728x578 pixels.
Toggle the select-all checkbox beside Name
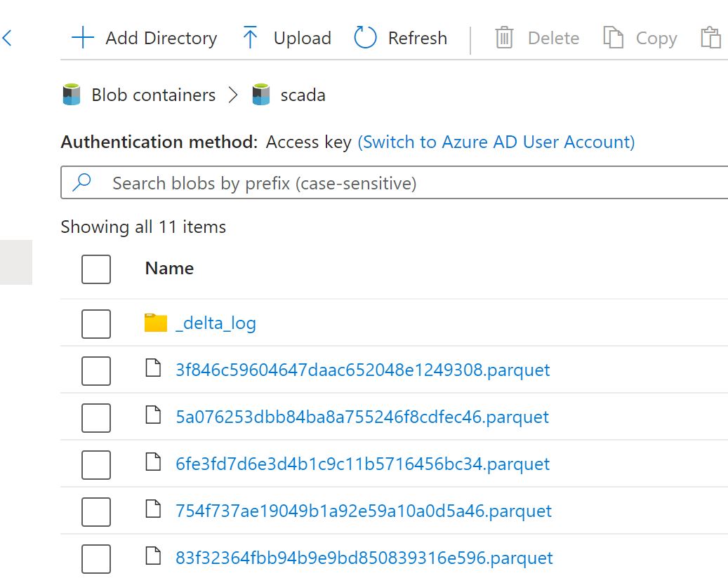96,269
